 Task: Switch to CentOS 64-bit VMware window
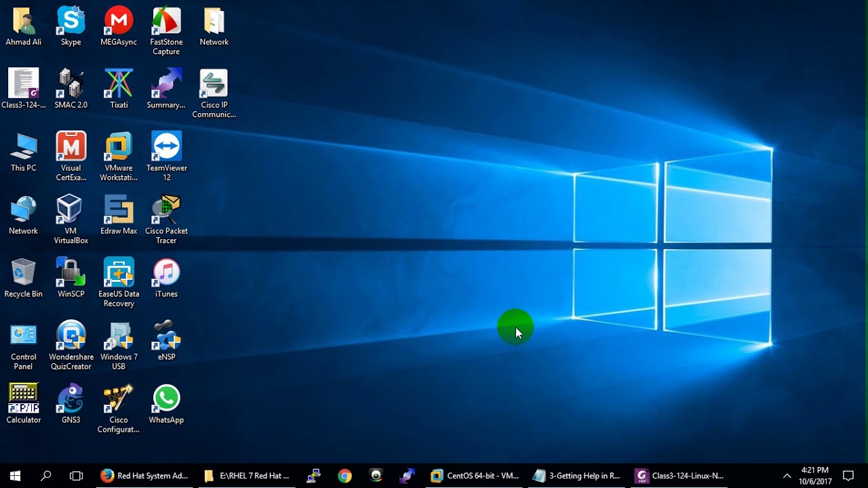(475, 476)
